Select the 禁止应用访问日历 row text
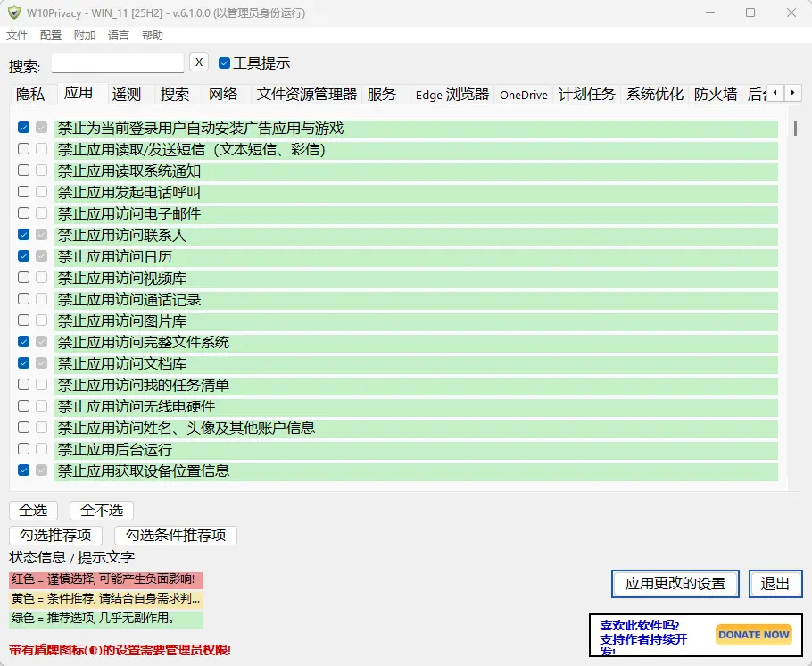Viewport: 812px width, 666px height. [x=115, y=256]
